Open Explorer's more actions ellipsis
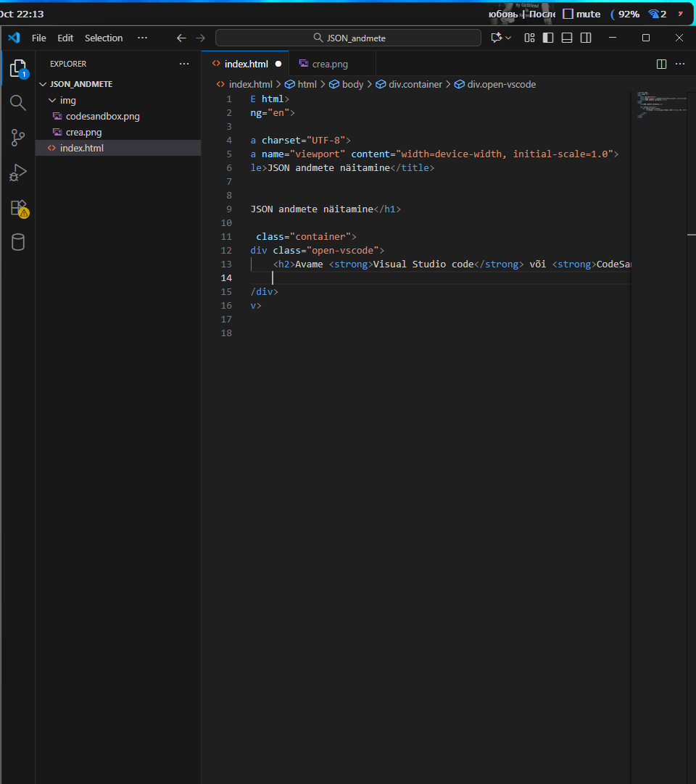This screenshot has height=784, width=696. [184, 64]
